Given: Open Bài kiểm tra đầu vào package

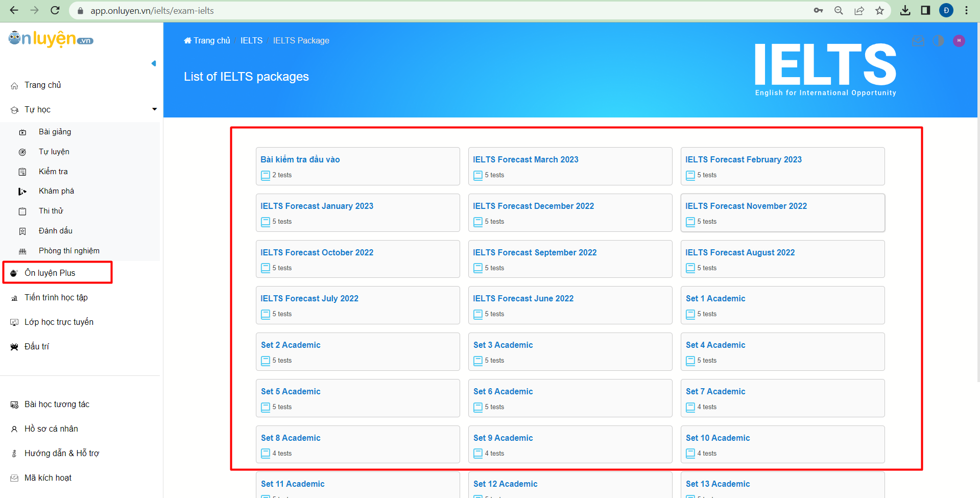Looking at the screenshot, I should pos(358,167).
